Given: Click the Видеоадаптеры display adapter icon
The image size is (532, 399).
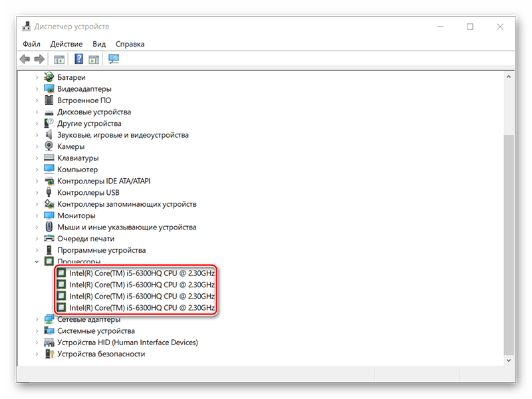Looking at the screenshot, I should pos(49,89).
